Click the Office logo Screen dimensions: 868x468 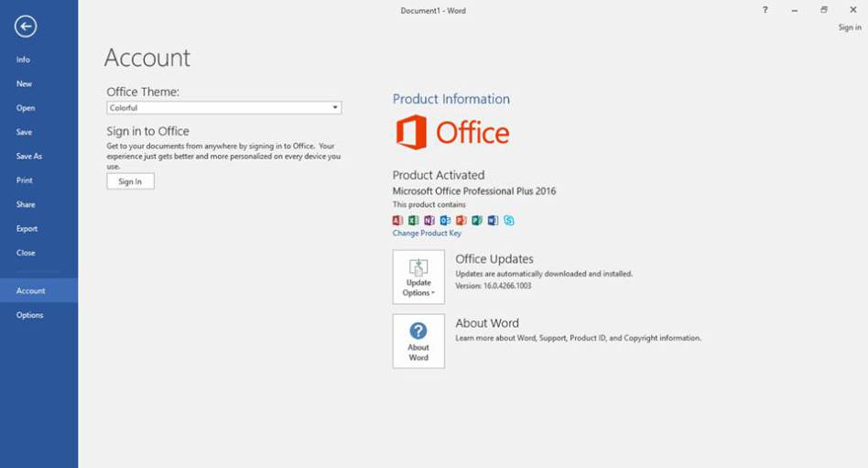click(452, 133)
